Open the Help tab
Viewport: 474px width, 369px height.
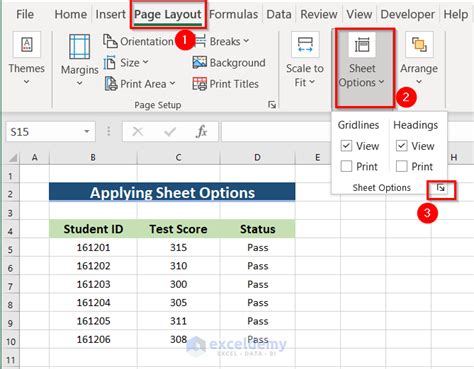click(455, 14)
